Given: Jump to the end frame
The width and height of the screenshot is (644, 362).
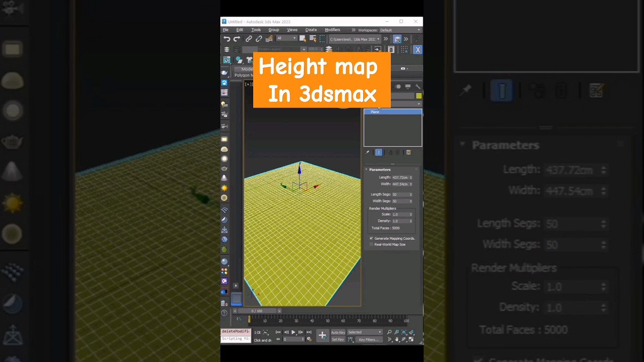Looking at the screenshot, I should (x=309, y=332).
